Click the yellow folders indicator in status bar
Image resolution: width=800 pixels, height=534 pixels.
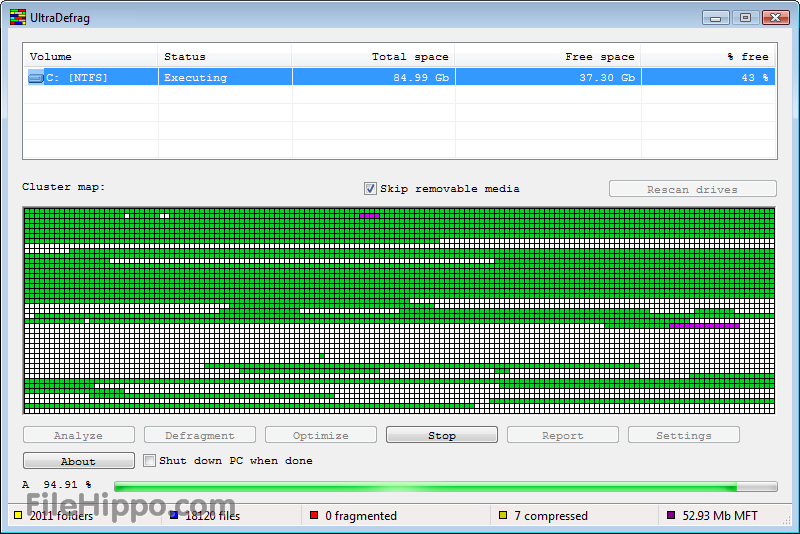(18, 516)
